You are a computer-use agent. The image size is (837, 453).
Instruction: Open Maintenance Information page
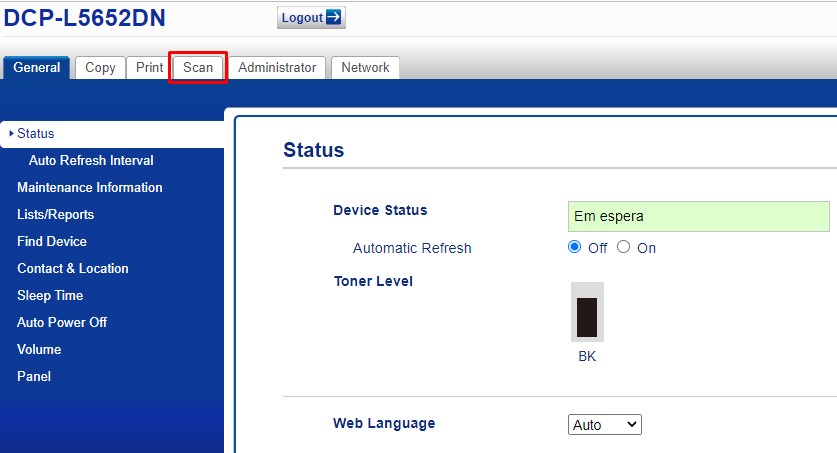coord(90,187)
